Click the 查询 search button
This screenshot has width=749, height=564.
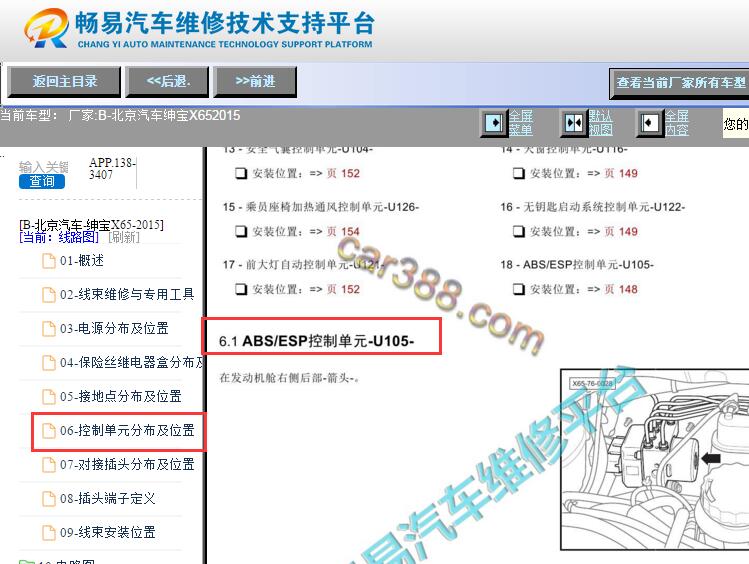coord(42,181)
